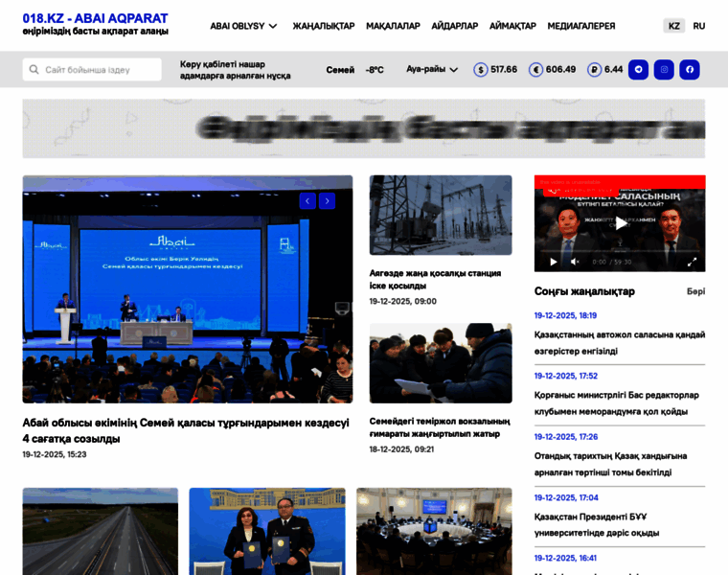Click the timestamp 19-12-2025, 17:26
728x575 pixels.
[x=566, y=437]
